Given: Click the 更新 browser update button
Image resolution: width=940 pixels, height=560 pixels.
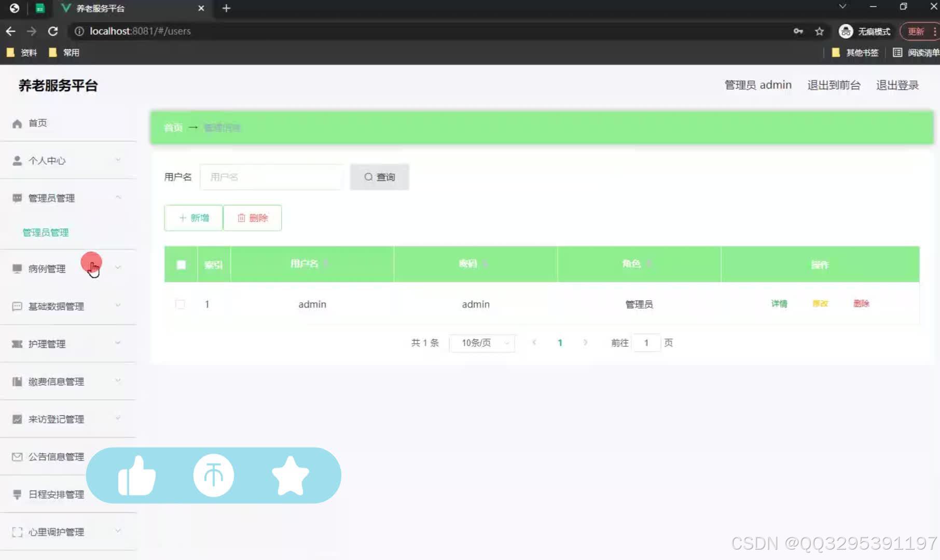Looking at the screenshot, I should point(919,32).
